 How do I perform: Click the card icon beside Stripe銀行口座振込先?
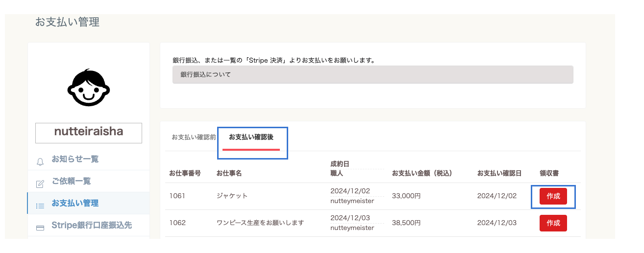pyautogui.click(x=41, y=228)
